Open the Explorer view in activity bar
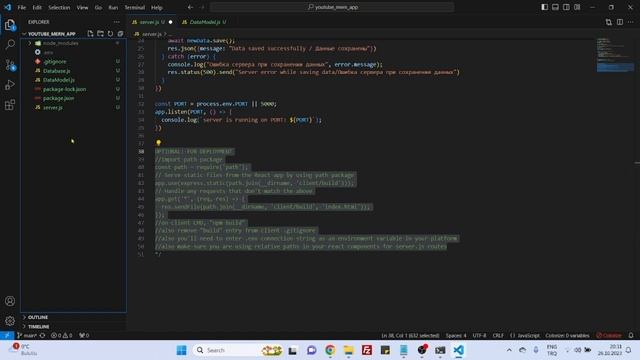 [x=10, y=25]
